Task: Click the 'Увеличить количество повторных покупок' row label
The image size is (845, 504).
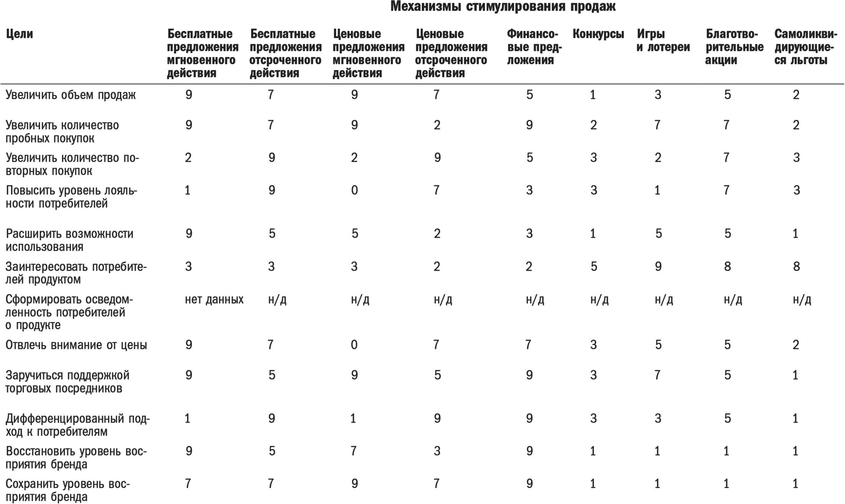Action: [72, 165]
